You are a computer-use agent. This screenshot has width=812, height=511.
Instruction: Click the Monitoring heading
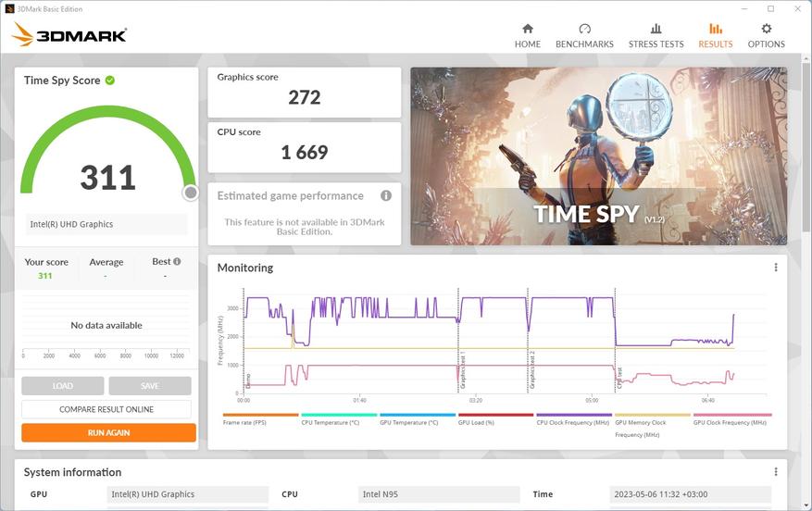(245, 268)
